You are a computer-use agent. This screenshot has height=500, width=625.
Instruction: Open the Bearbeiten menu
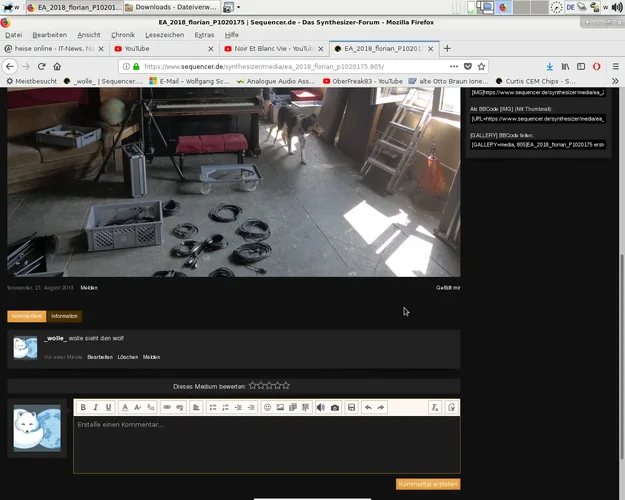(49, 35)
